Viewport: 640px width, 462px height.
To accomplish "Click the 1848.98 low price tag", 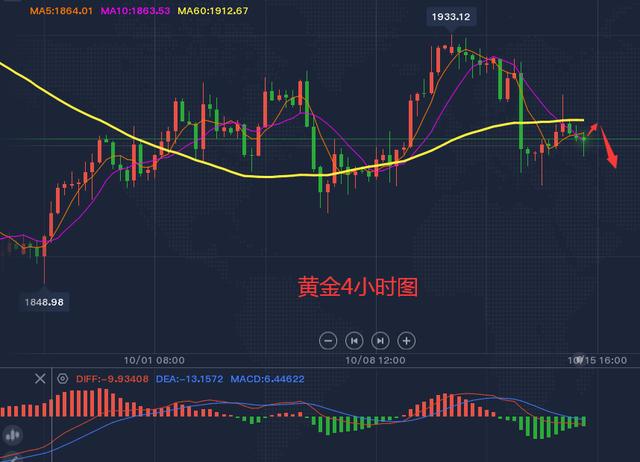I will [44, 302].
